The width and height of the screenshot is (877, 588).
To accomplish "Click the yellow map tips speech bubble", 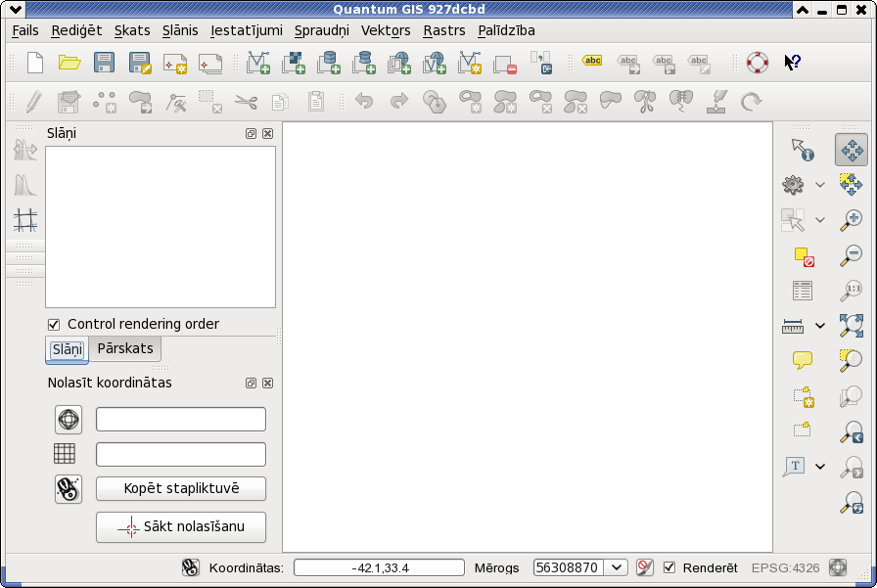I will tap(802, 360).
